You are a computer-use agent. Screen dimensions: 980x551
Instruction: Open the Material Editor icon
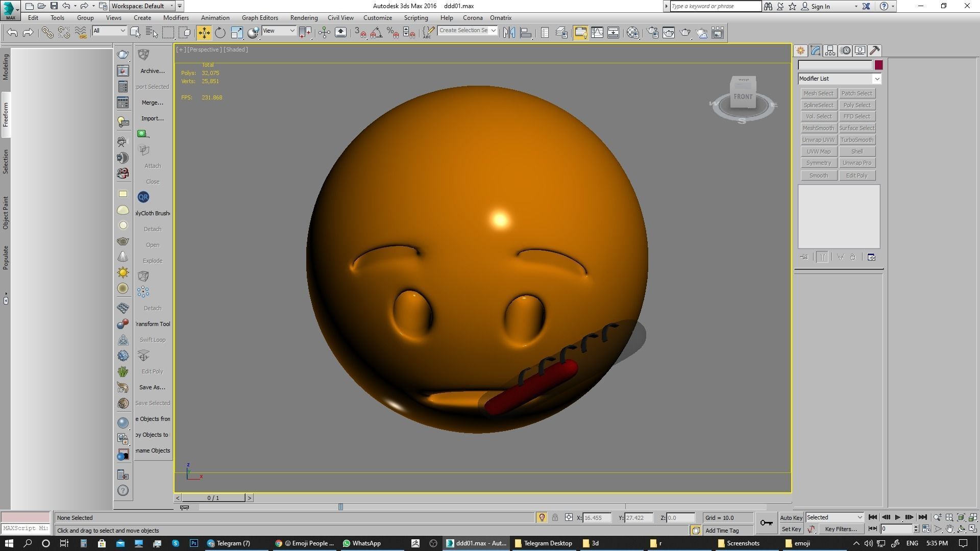click(x=633, y=33)
